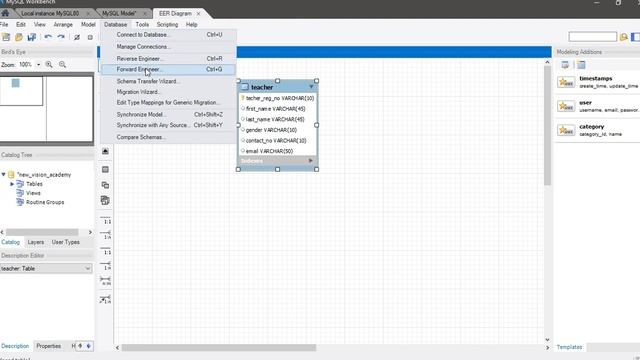640x360 pixels.
Task: Open the File menu
Action: (x=4, y=24)
